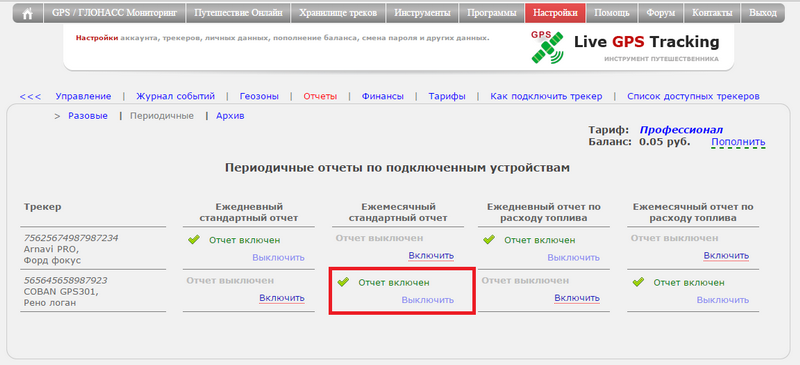This screenshot has width=800, height=365.
Task: Click the Live GPS Tracking satellite logo
Action: [548, 47]
